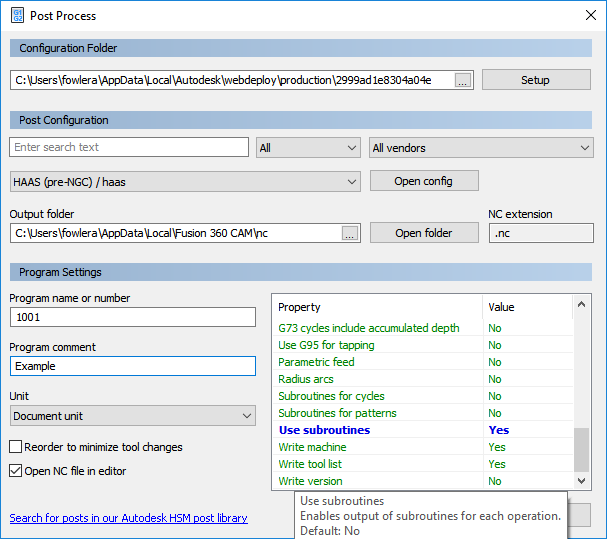Expand the All vendors filter dropdown

[481, 148]
